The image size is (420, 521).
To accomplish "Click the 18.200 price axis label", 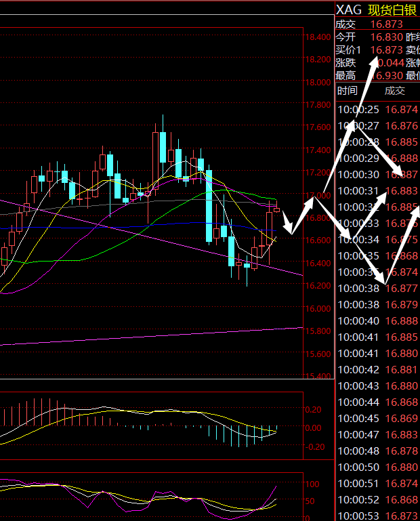I will point(318,60).
